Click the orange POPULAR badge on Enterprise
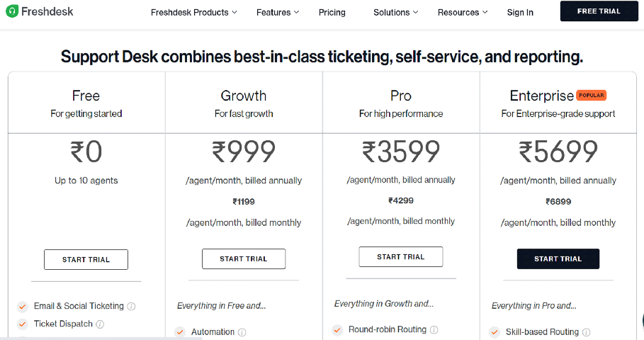 (x=592, y=95)
